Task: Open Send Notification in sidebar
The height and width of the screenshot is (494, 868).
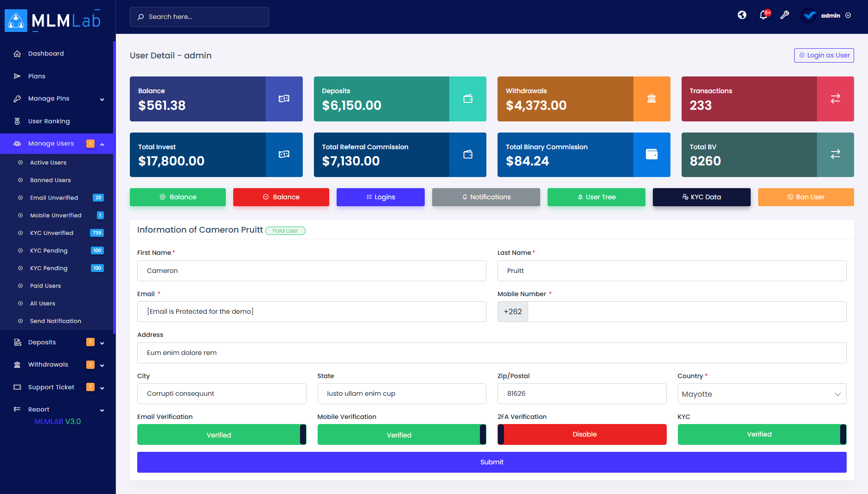Action: tap(57, 321)
